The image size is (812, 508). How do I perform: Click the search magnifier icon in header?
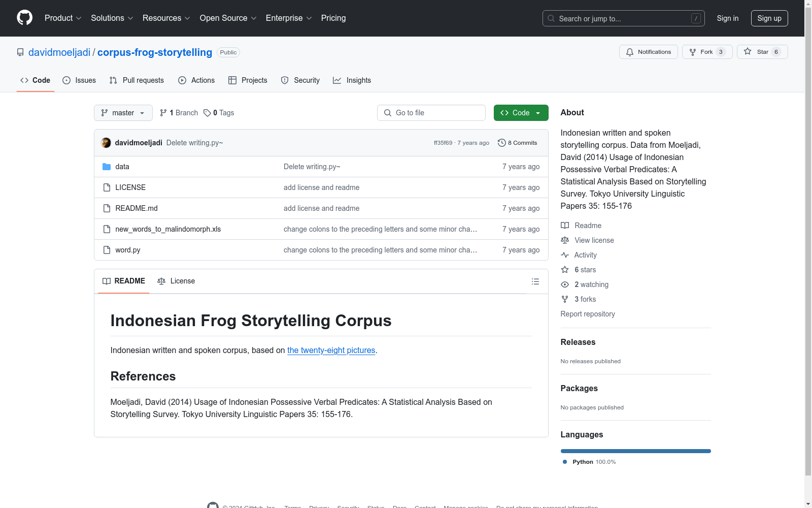551,18
